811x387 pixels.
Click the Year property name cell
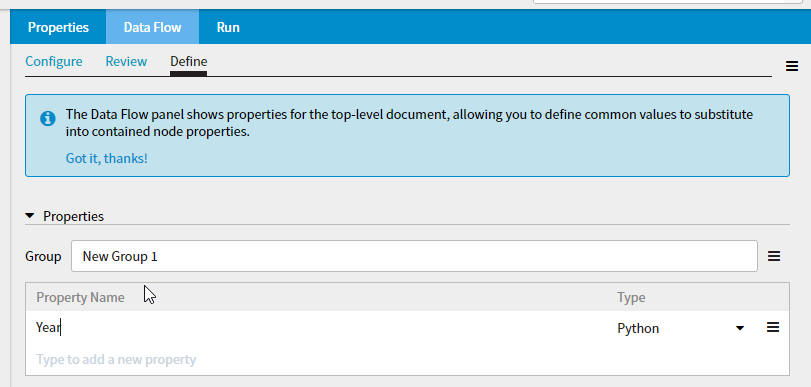click(x=321, y=328)
